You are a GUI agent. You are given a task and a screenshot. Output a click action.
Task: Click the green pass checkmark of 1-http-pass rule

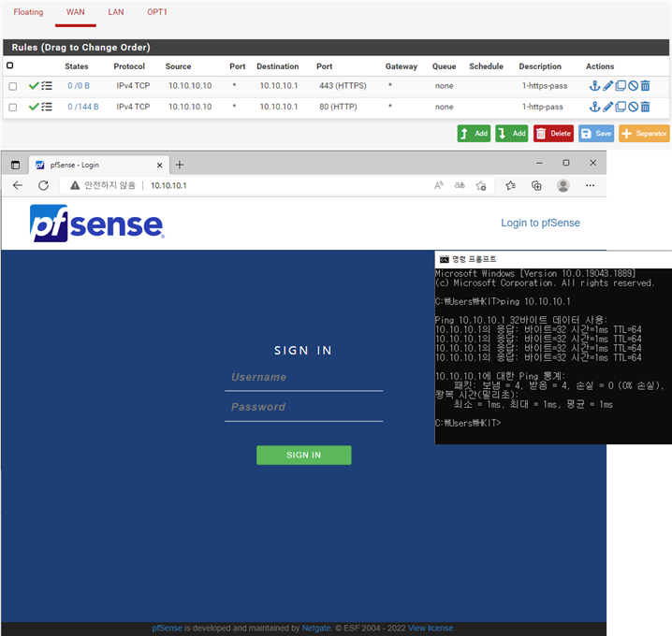click(x=34, y=107)
